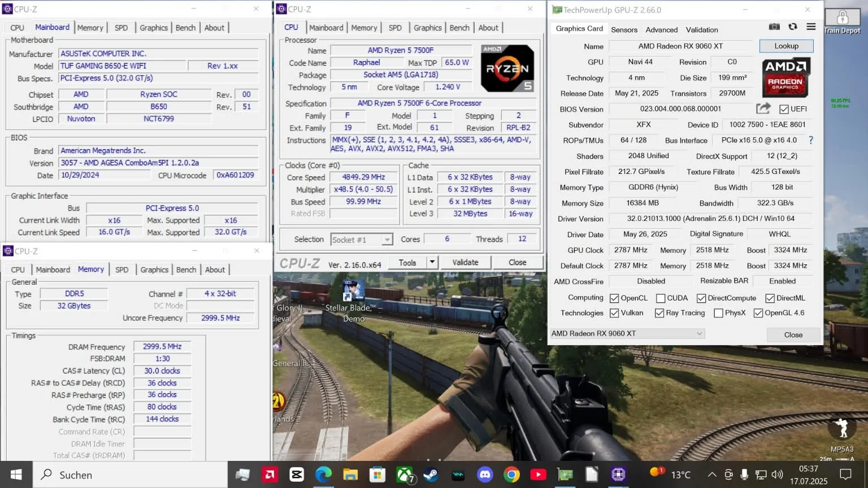The image size is (868, 488).
Task: Click the GPU-Z Memory Size value 16384 MB
Action: [x=643, y=203]
